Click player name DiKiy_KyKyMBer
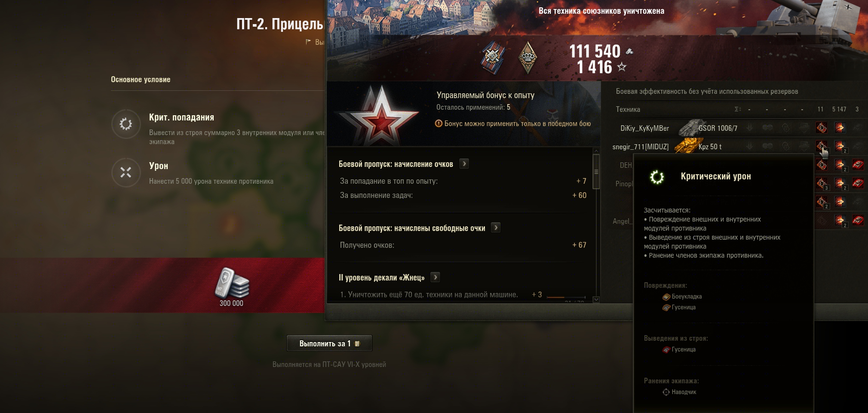The width and height of the screenshot is (868, 413). point(644,128)
